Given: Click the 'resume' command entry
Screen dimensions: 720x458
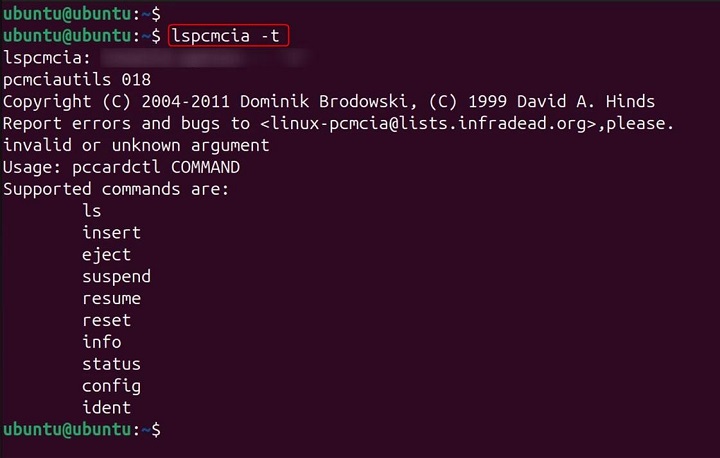Looking at the screenshot, I should 111,299.
